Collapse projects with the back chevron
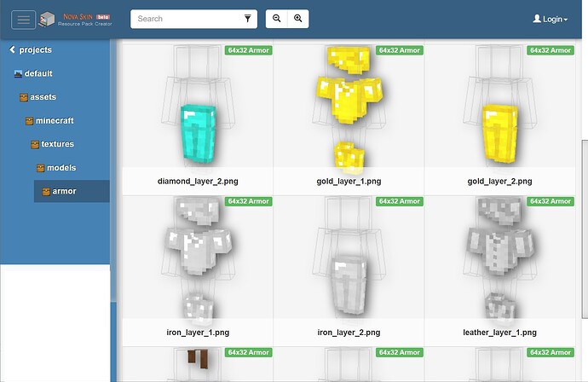Viewport: 588px width, 382px height. click(13, 49)
